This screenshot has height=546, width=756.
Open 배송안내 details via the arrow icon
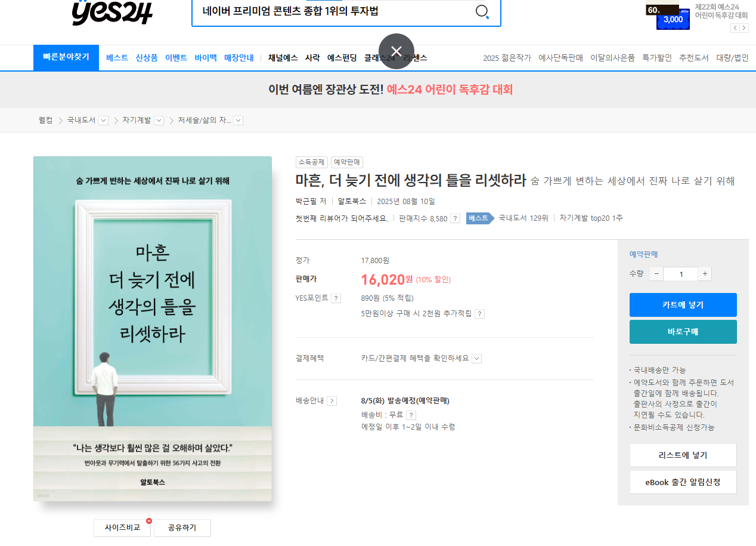332,401
